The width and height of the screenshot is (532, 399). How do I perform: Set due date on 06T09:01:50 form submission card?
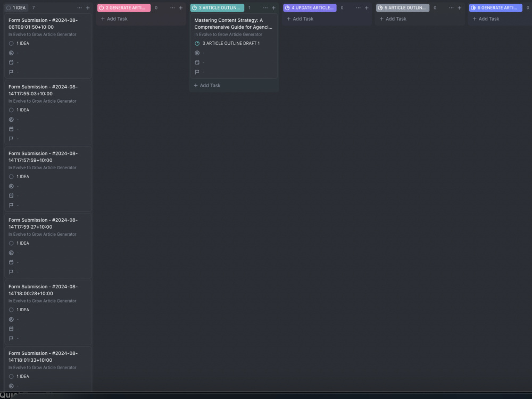click(x=11, y=62)
